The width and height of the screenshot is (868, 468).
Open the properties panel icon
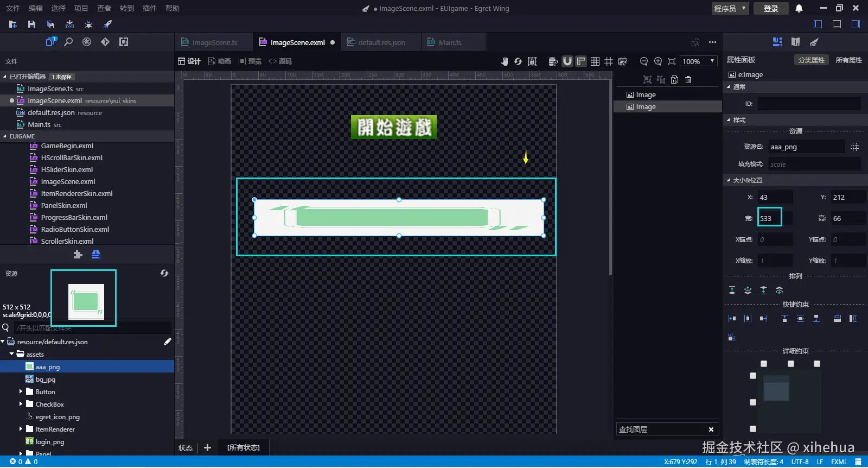(777, 42)
